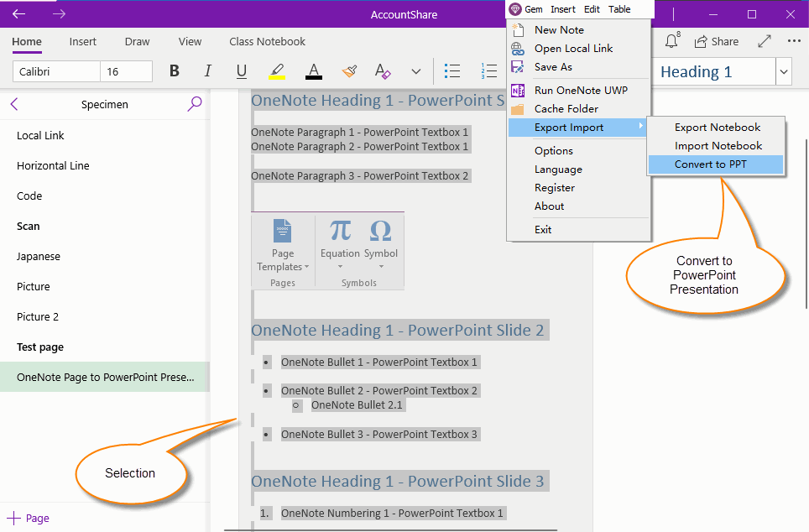Click Exit in Gem menu

point(578,230)
